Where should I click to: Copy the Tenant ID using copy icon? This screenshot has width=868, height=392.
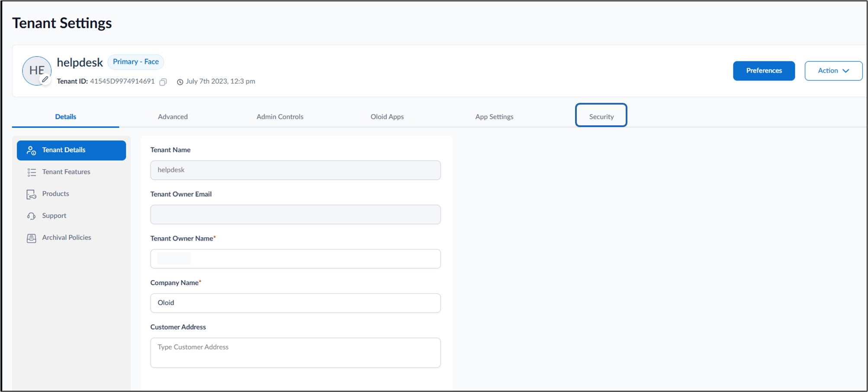(163, 82)
